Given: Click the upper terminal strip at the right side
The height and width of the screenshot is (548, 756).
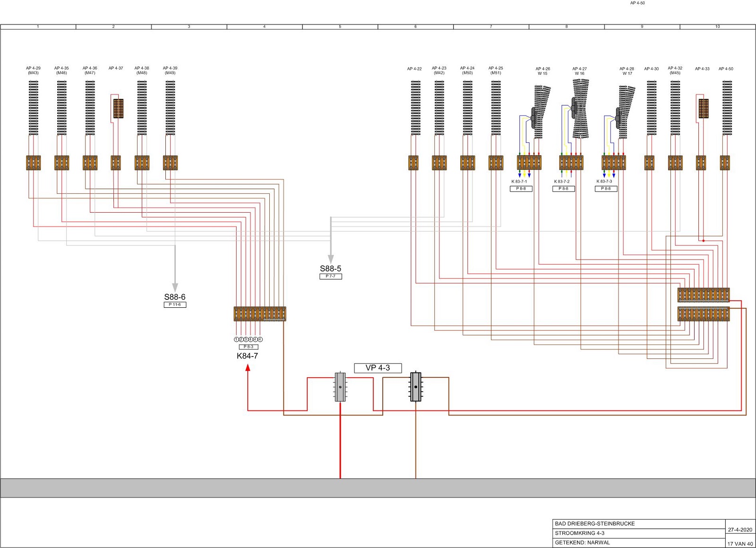Looking at the screenshot, I should coord(704,295).
